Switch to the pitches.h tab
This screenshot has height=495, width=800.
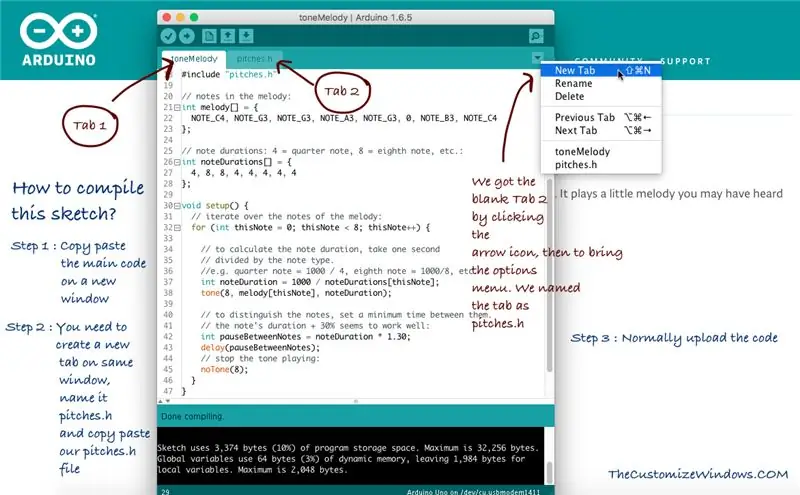254,59
